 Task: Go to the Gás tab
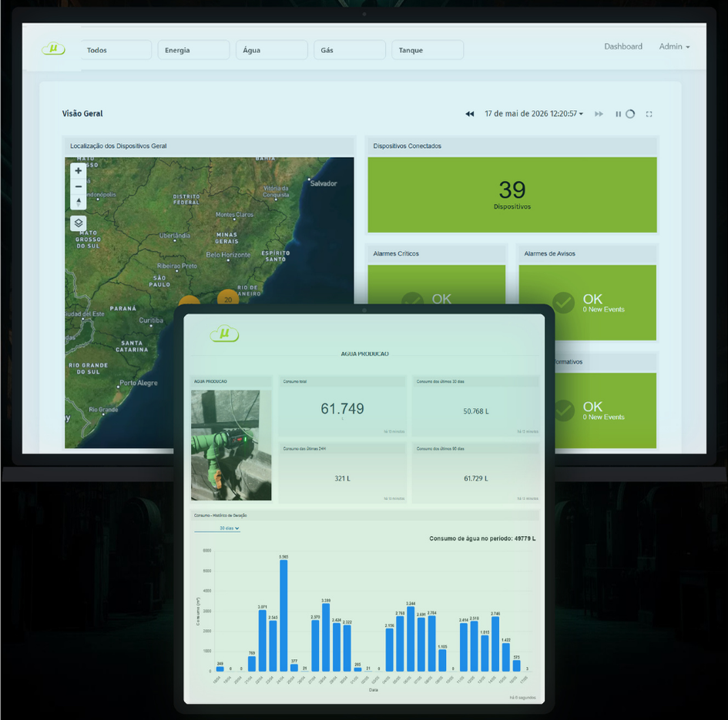(x=350, y=50)
